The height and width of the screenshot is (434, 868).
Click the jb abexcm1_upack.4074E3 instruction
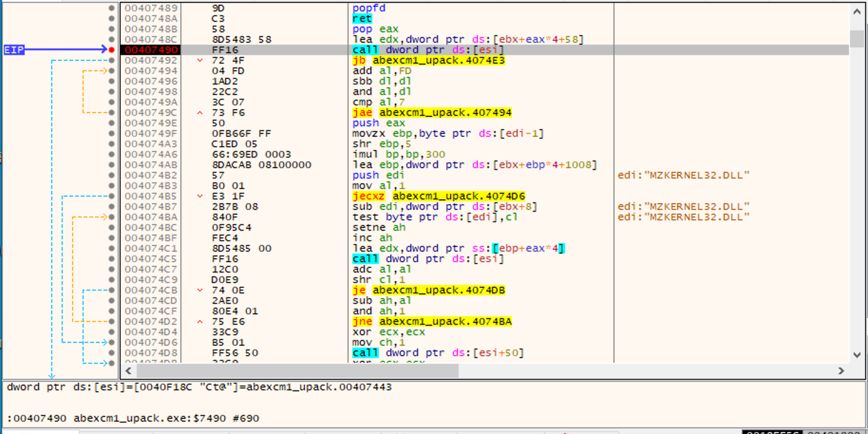coord(428,60)
